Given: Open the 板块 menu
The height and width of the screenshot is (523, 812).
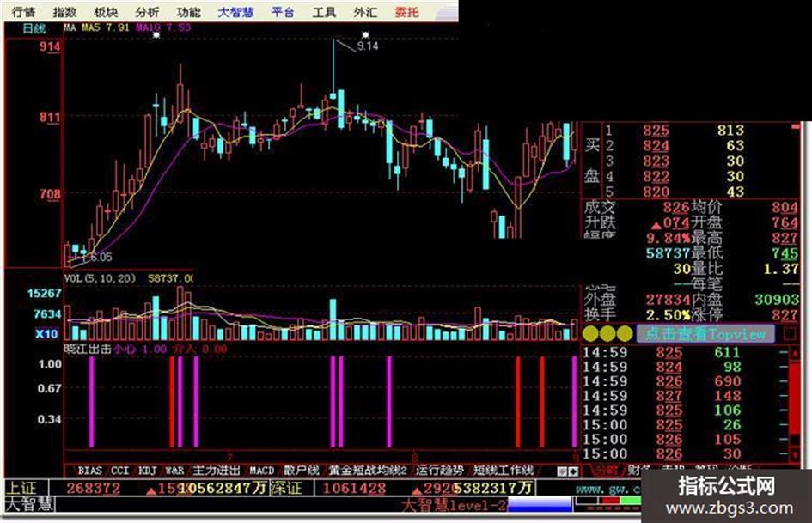Looking at the screenshot, I should coord(107,12).
